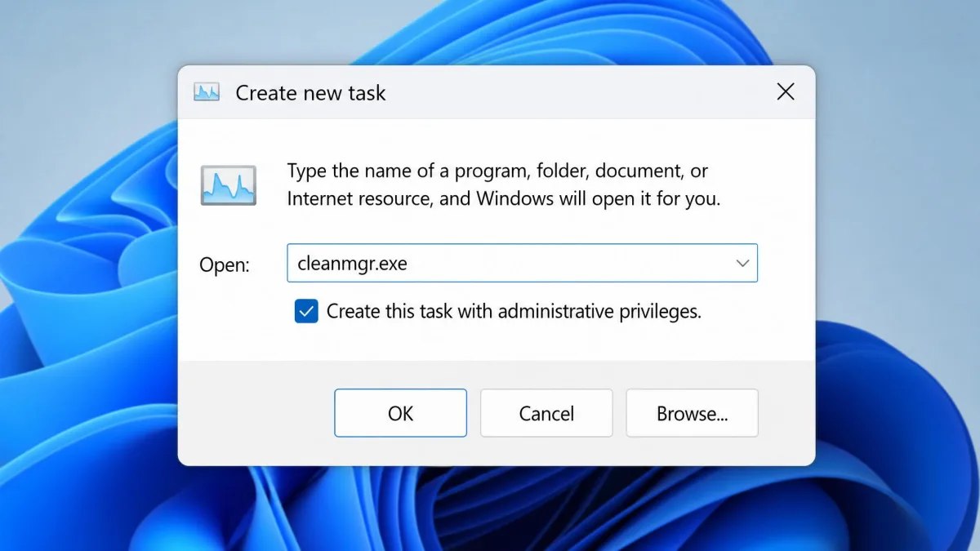Click the 'Type the name of a program' description
Screen dimensions: 980x551
[x=504, y=184]
